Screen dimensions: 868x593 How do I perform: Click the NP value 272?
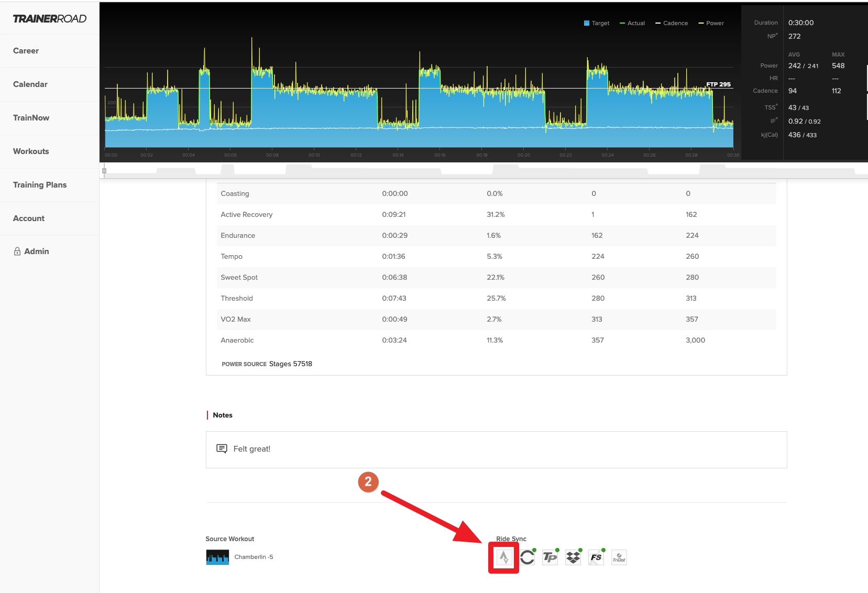795,36
